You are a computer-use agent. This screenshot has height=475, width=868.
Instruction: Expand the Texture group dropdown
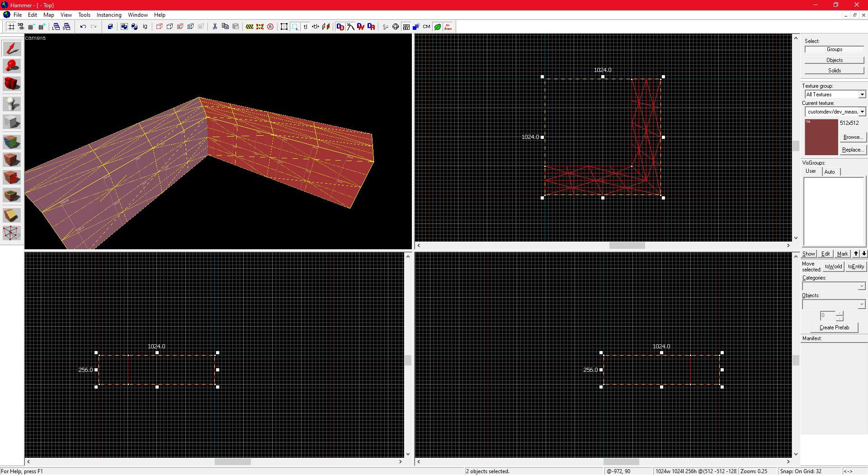pyautogui.click(x=862, y=95)
